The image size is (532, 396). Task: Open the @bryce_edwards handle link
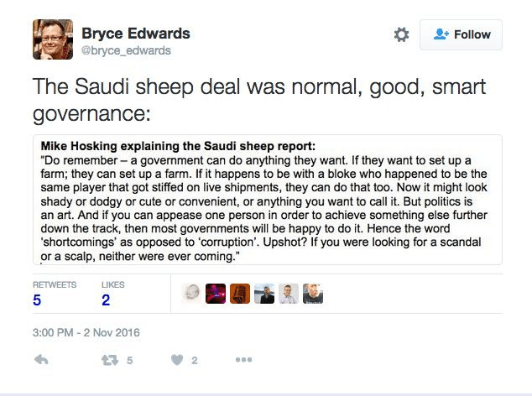click(x=126, y=50)
